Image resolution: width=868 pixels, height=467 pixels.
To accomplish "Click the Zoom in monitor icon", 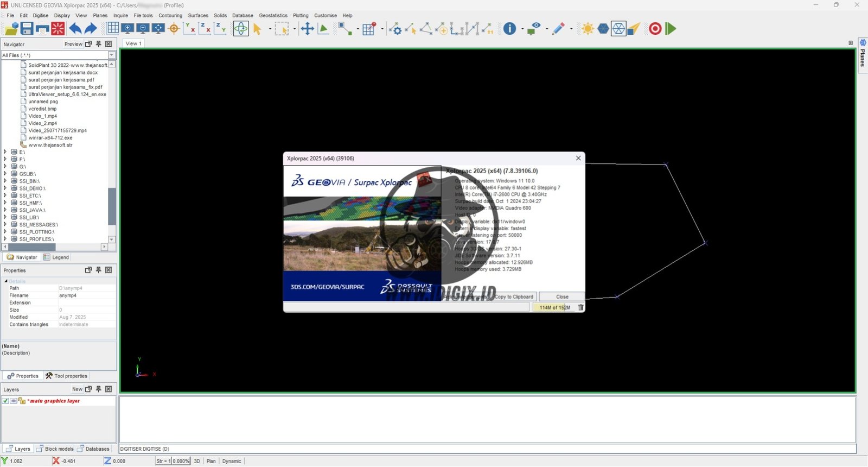I will tap(128, 28).
